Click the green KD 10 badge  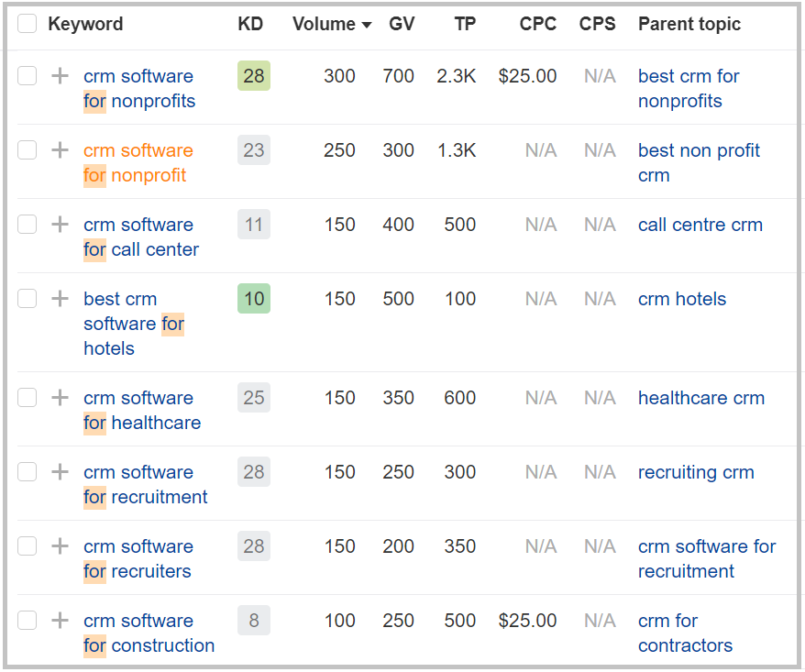point(254,299)
